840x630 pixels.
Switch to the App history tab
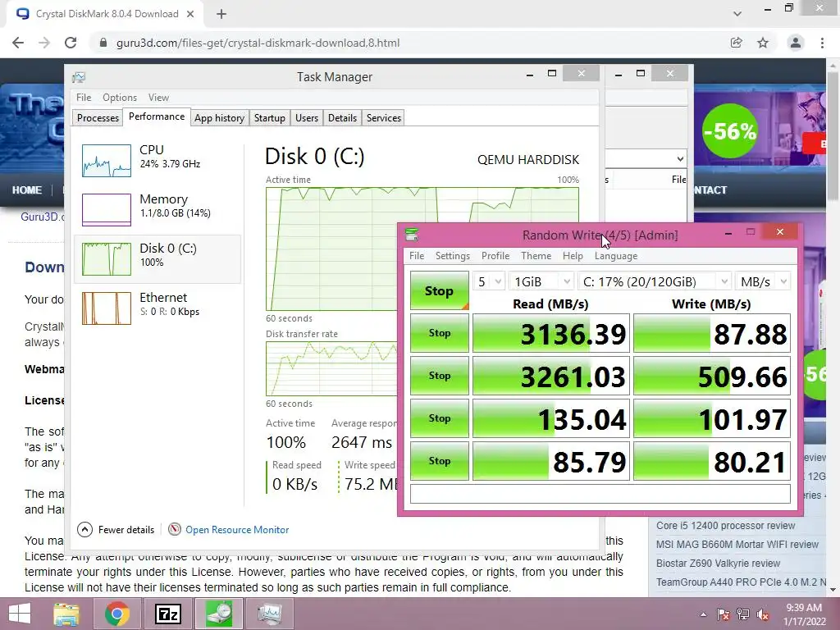[x=219, y=118]
